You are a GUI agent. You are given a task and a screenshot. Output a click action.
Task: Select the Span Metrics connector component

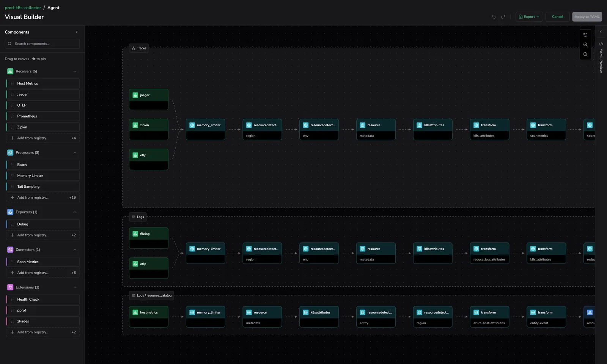[x=43, y=262]
